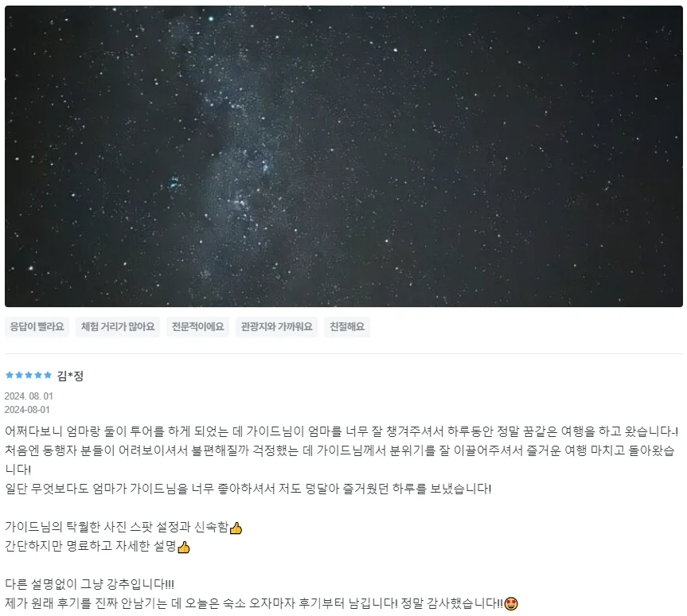Image resolution: width=687 pixels, height=616 pixels.
Task: Click the sentence starting '일단 무엇보다도'
Action: tap(248, 489)
